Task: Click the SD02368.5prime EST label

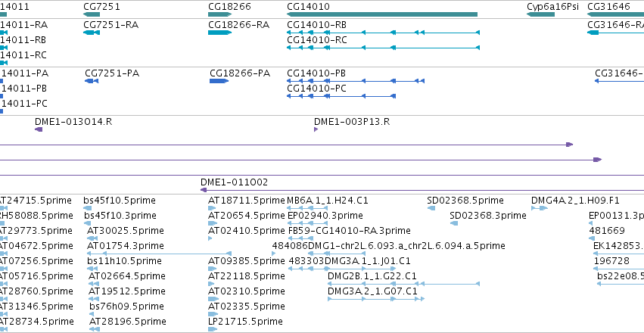Action: coord(465,201)
